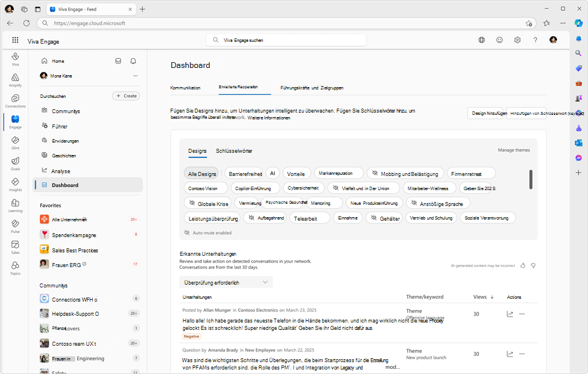Open more actions for Allan Munger post
The image size is (588, 374).
pyautogui.click(x=522, y=314)
